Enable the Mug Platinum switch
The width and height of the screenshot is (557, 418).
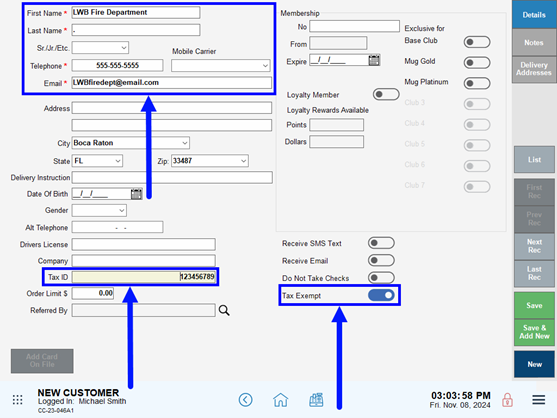pyautogui.click(x=477, y=83)
